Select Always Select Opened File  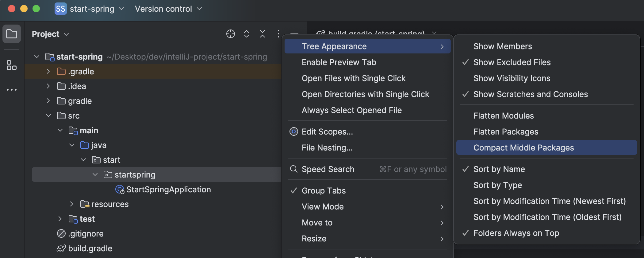tap(367, 110)
